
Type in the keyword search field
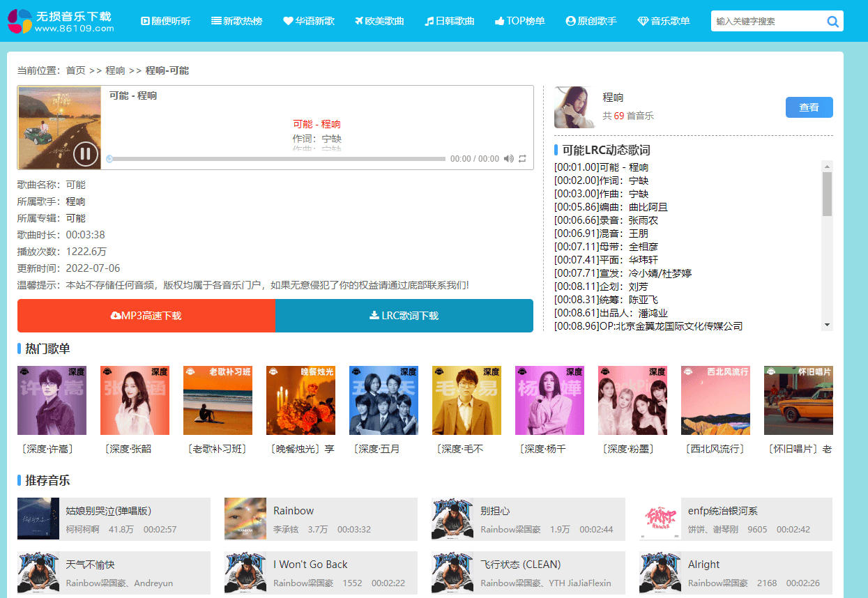click(767, 22)
